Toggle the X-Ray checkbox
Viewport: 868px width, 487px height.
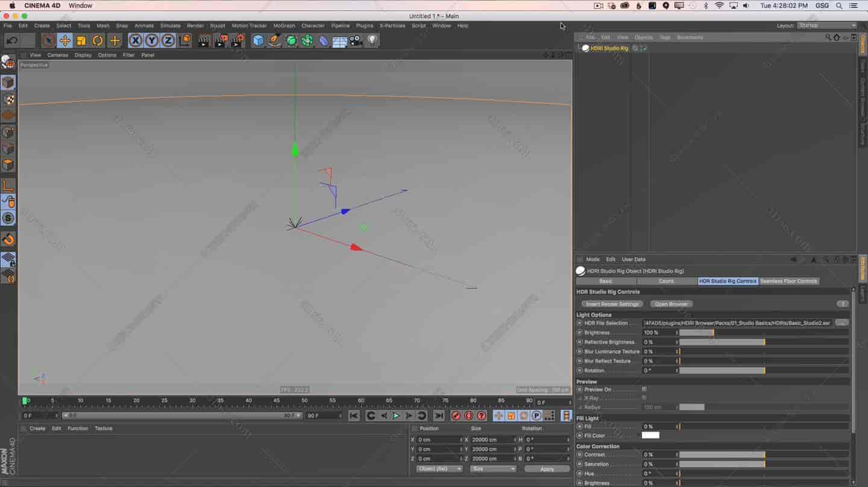[x=644, y=398]
